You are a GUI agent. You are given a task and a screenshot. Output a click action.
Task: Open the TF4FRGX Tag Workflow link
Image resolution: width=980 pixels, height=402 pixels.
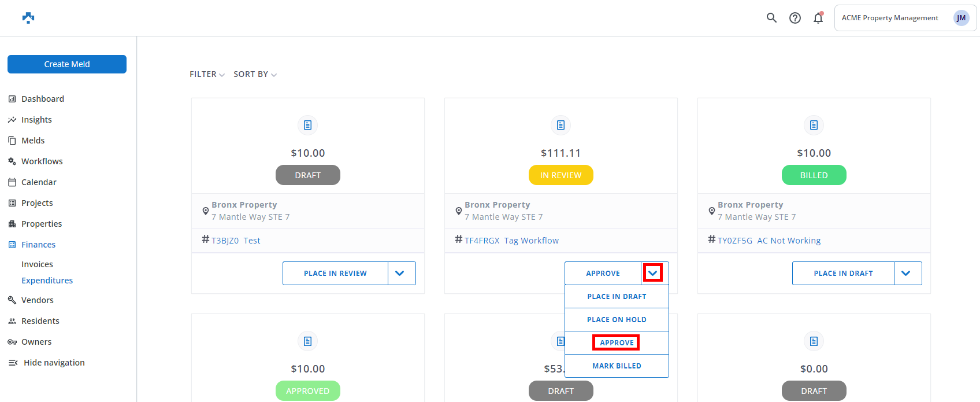tap(511, 241)
